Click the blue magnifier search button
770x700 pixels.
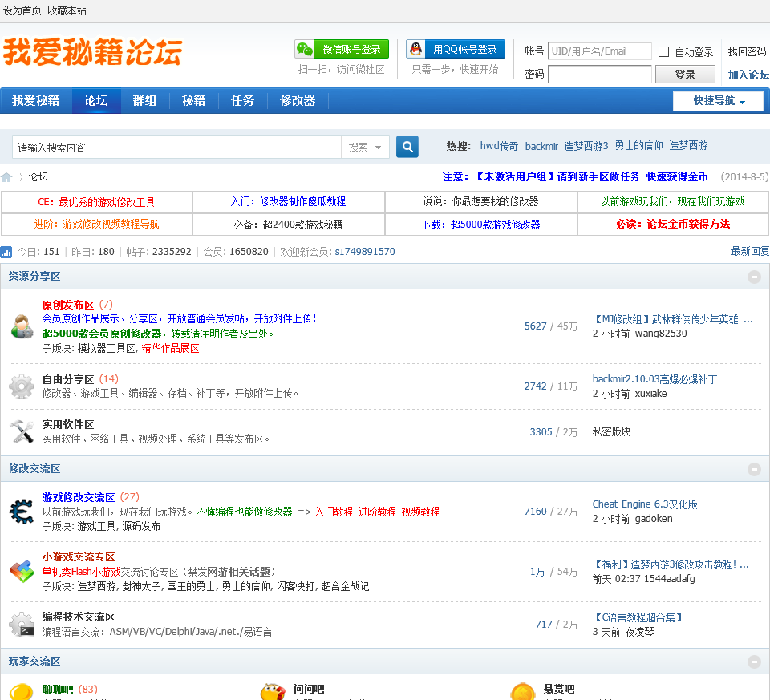coord(407,147)
